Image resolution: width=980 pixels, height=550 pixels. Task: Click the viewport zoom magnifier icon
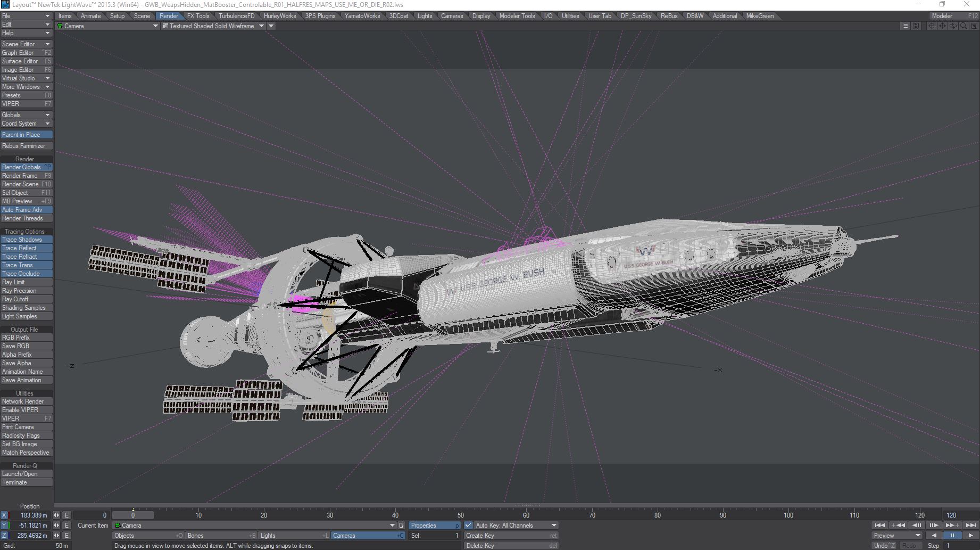point(964,26)
